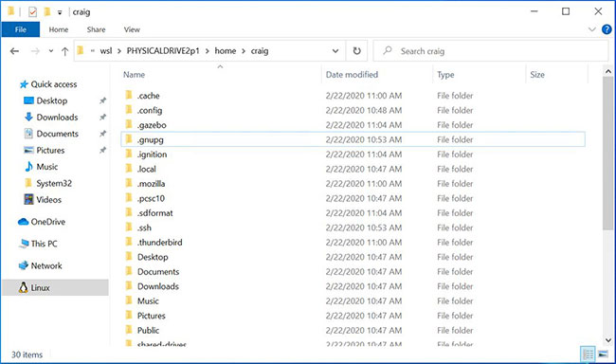The width and height of the screenshot is (616, 364).
Task: Sort by the Size column header
Action: click(537, 75)
